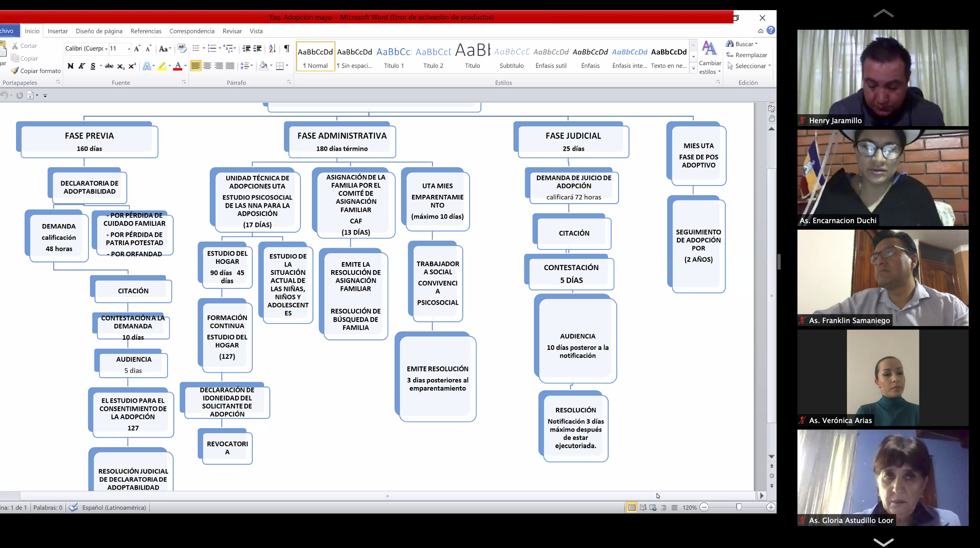Click the Cortar (cut) scissors icon
Image resolution: width=980 pixels, height=548 pixels.
(x=15, y=46)
